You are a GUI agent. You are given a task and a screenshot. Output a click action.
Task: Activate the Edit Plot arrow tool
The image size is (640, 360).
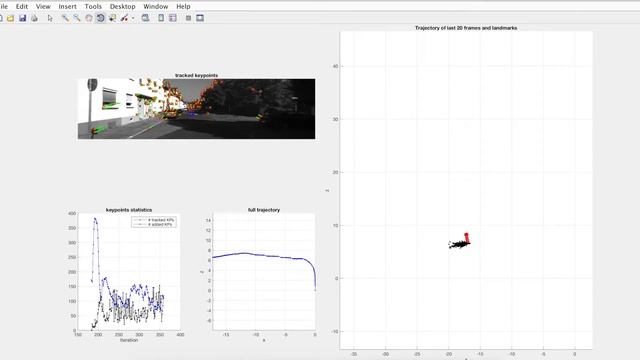(x=50, y=18)
